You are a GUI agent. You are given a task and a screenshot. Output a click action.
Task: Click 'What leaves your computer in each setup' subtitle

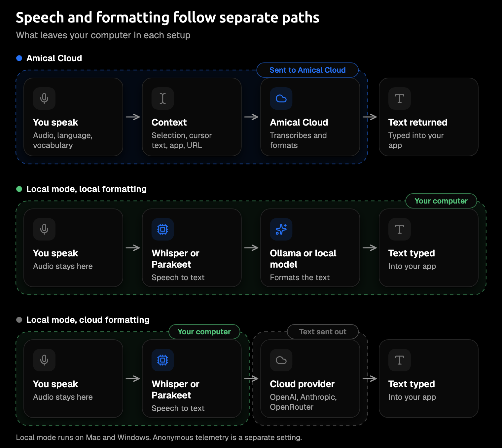tap(103, 35)
